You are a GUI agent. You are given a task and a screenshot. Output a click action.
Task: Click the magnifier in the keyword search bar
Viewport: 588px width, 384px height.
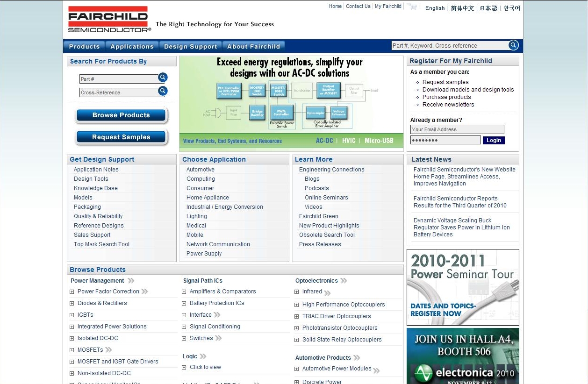click(x=513, y=45)
